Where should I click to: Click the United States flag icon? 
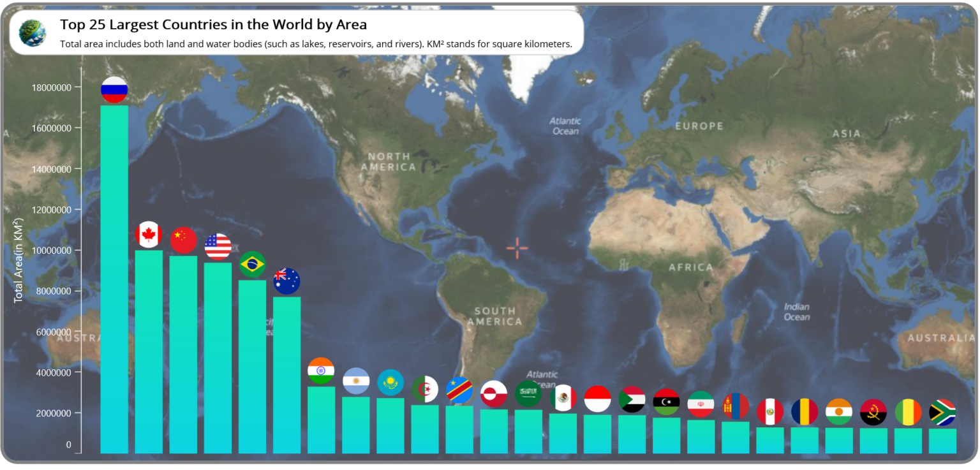pyautogui.click(x=218, y=247)
